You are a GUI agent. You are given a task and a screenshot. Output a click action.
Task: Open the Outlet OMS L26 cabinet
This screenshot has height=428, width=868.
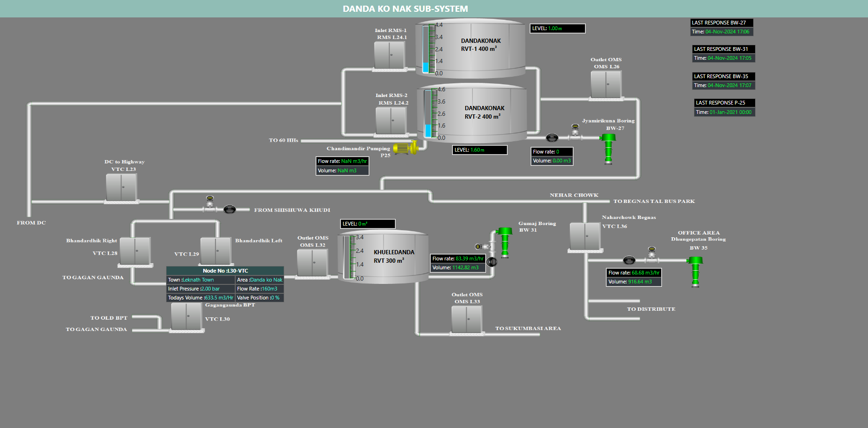click(x=606, y=84)
